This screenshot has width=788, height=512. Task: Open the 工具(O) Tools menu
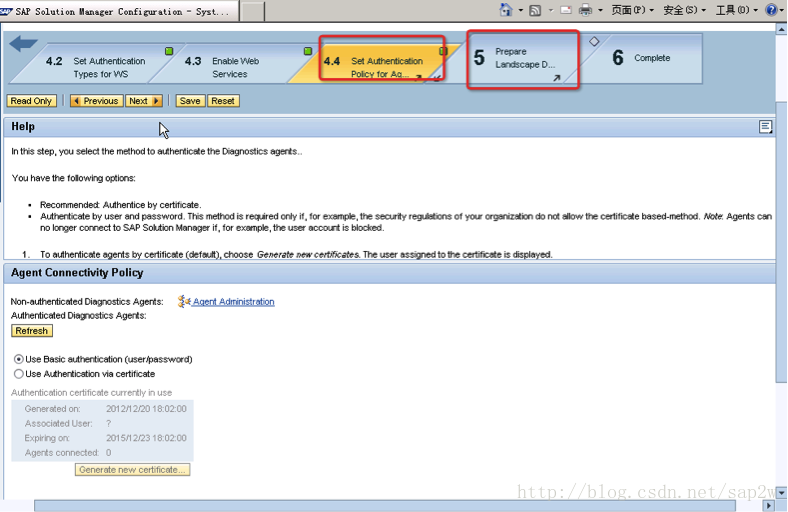coord(737,10)
